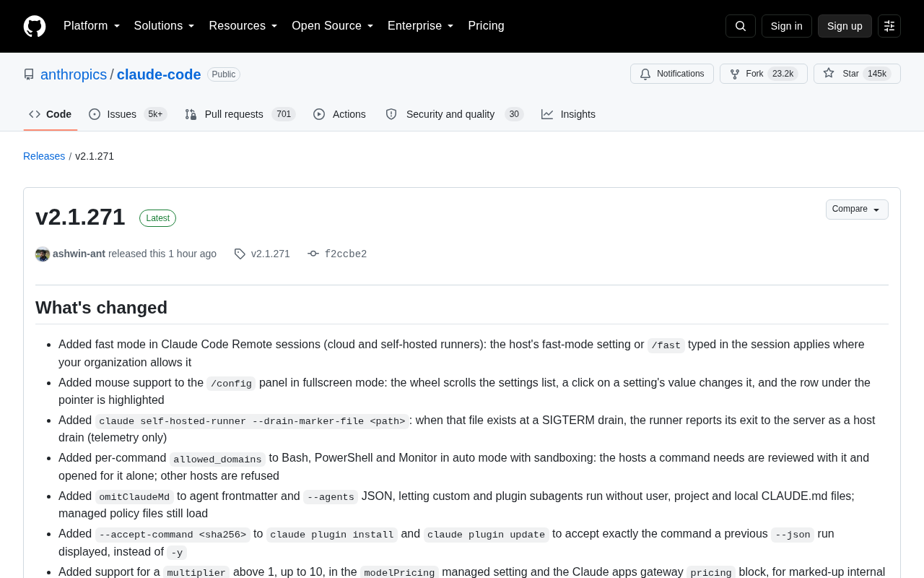Click the --agents code snippet
924x578 pixels.
point(331,497)
